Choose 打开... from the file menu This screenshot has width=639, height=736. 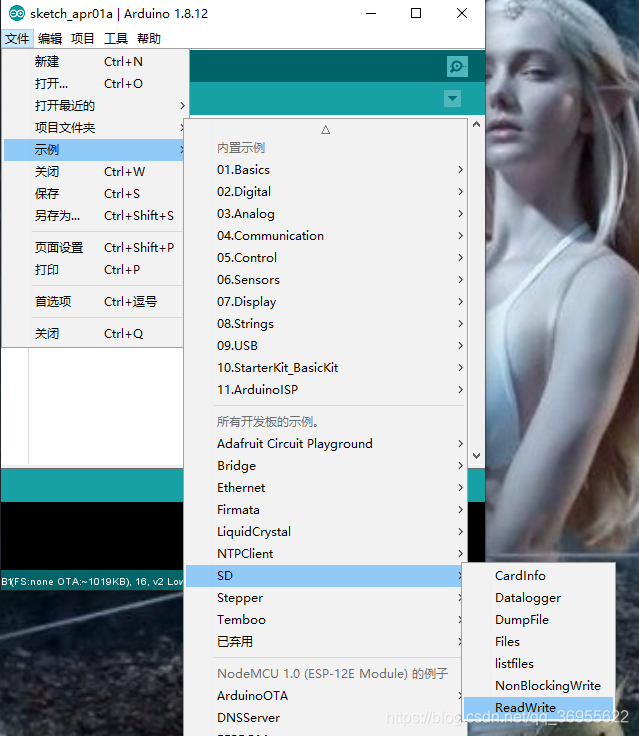pos(94,84)
